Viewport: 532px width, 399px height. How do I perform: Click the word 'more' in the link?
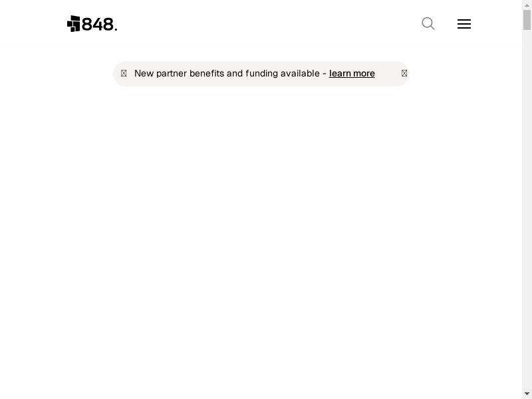(x=364, y=74)
